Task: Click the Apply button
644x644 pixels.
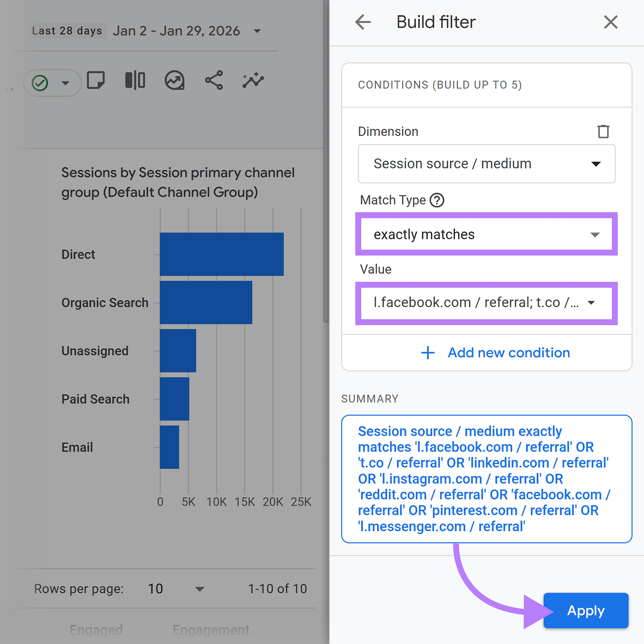Action: point(585,610)
